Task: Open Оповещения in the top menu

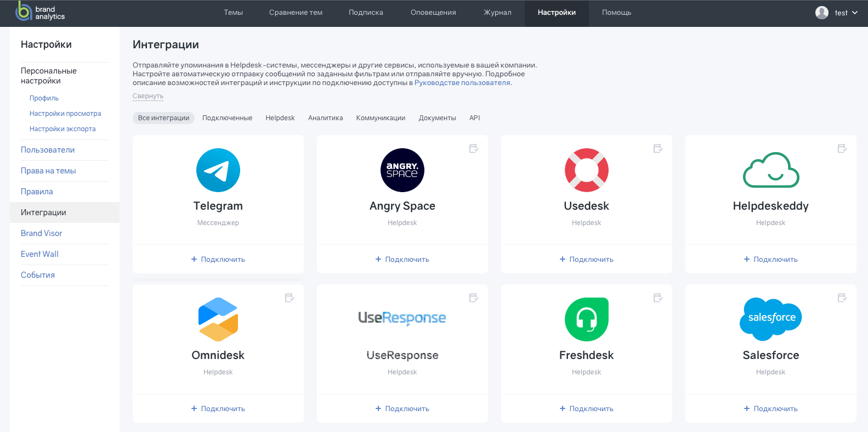Action: [x=433, y=13]
